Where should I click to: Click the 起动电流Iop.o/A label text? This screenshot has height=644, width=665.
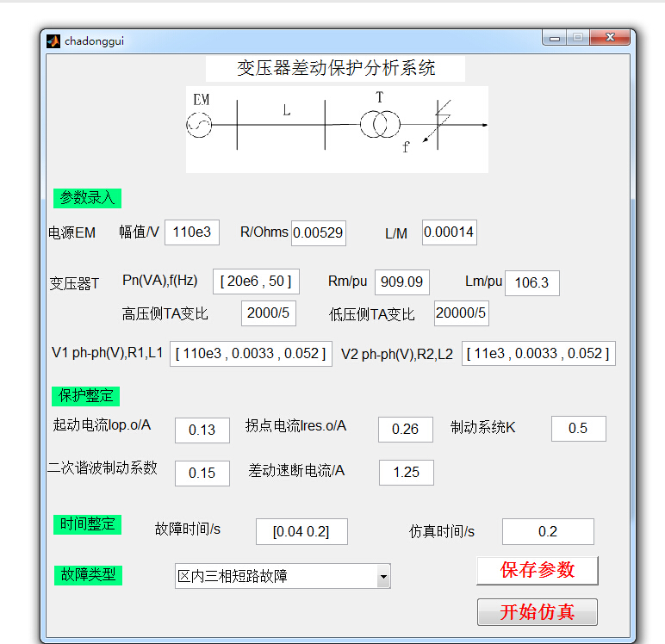(102, 425)
